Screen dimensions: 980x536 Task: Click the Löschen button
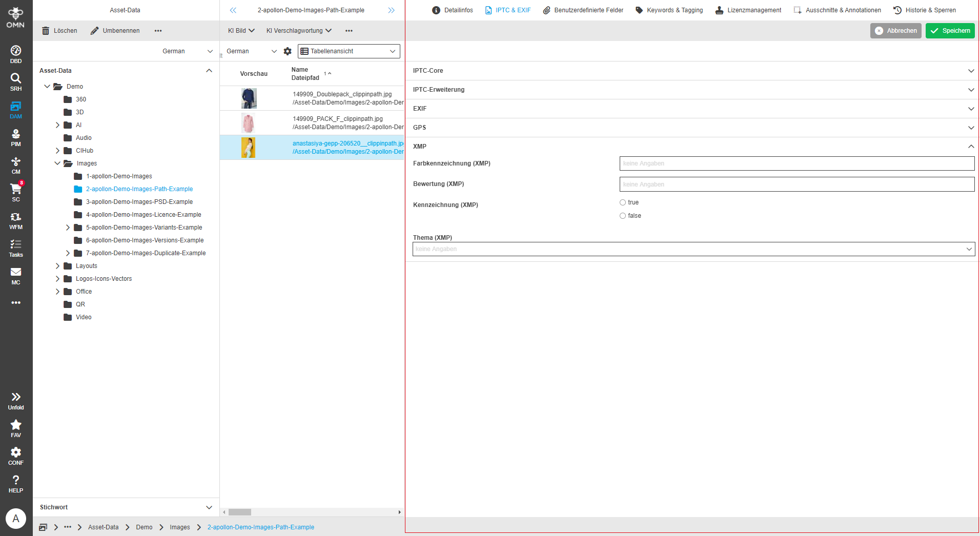(x=59, y=31)
